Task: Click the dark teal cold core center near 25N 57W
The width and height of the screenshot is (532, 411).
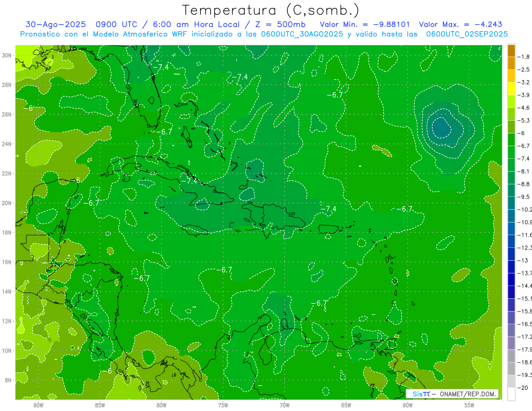Action: point(442,128)
